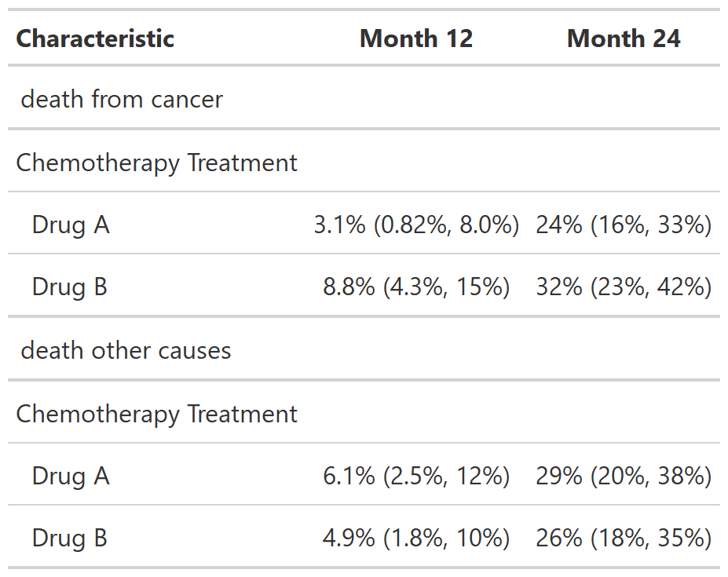The height and width of the screenshot is (577, 728).
Task: Select Chemotherapy Treatment label under death other causes
Action: point(156,414)
